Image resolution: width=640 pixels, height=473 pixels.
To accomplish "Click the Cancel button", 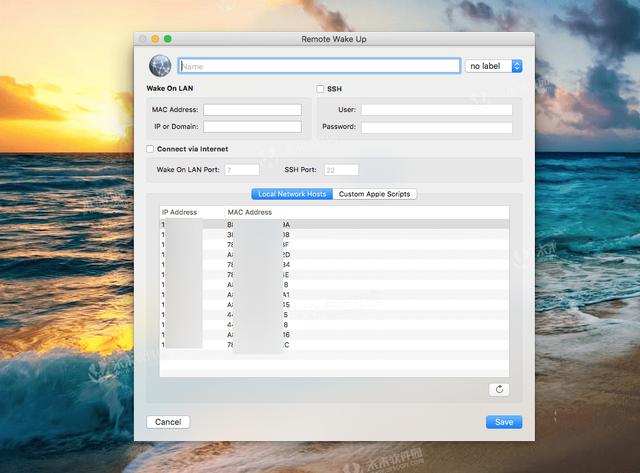I will (x=168, y=422).
